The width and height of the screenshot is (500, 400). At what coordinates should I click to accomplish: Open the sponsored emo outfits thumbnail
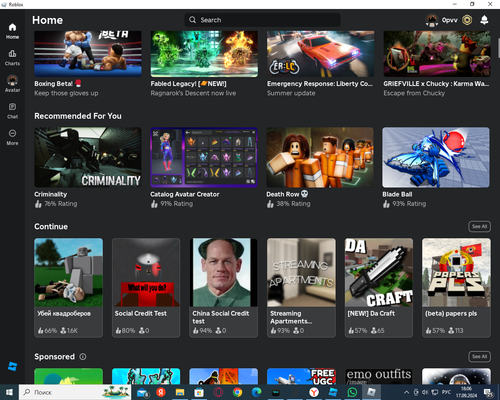coord(379,376)
